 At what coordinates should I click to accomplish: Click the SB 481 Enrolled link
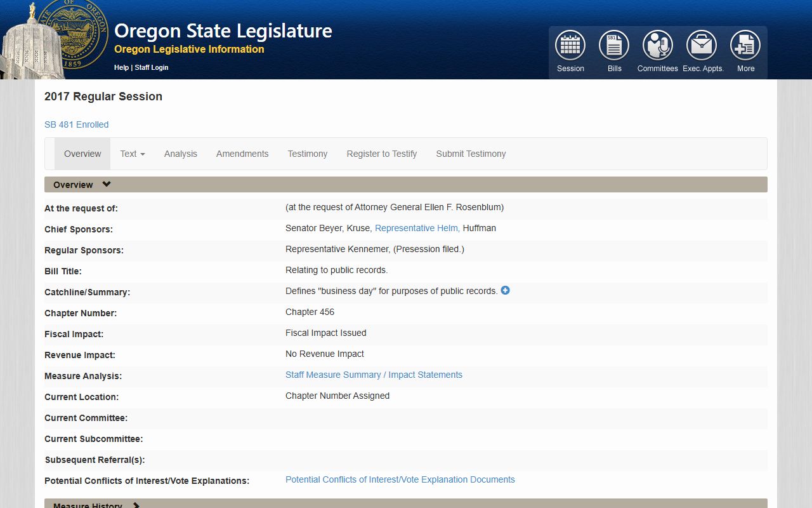77,124
